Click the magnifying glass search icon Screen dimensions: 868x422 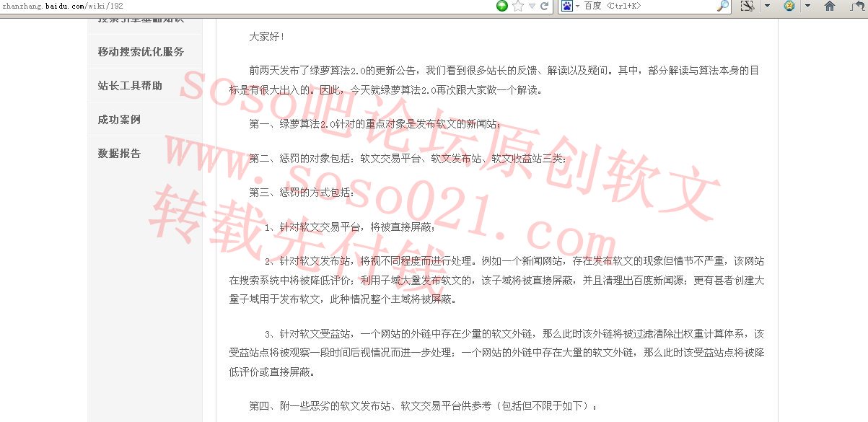[x=723, y=6]
